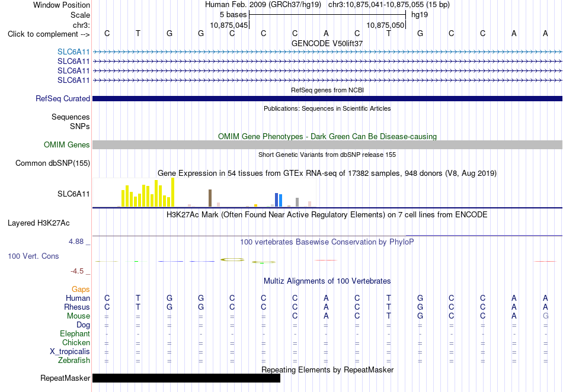Viewport: 563px width, 392px height.
Task: Click 'Repeating Elements by RepeatMasker' title
Action: [x=328, y=369]
